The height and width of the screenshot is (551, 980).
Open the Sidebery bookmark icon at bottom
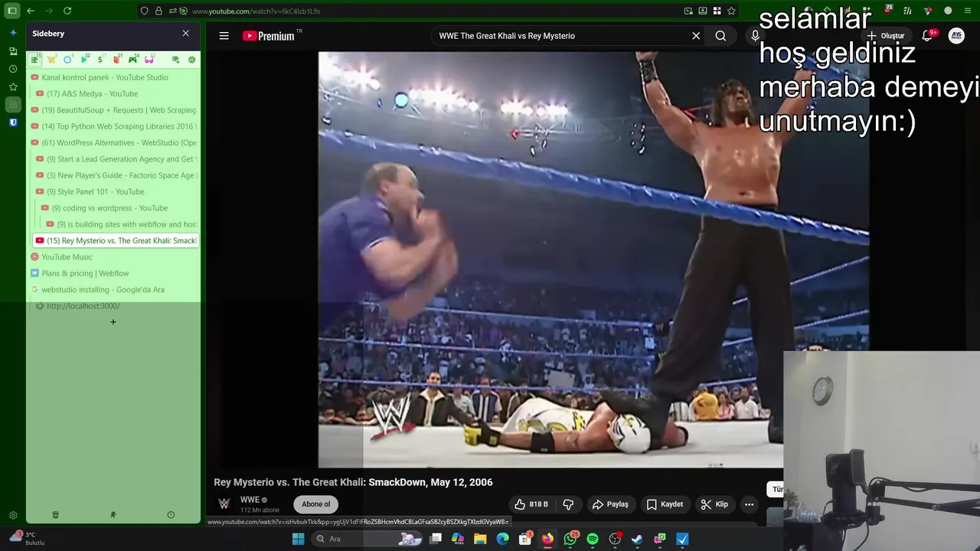(113, 515)
